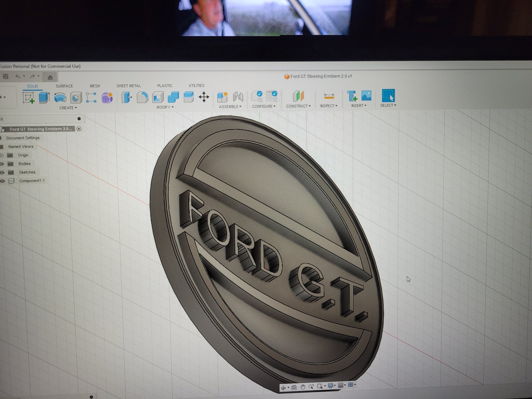Select the Pan hand tool
Screen dimensions: 532x399
(x=303, y=387)
